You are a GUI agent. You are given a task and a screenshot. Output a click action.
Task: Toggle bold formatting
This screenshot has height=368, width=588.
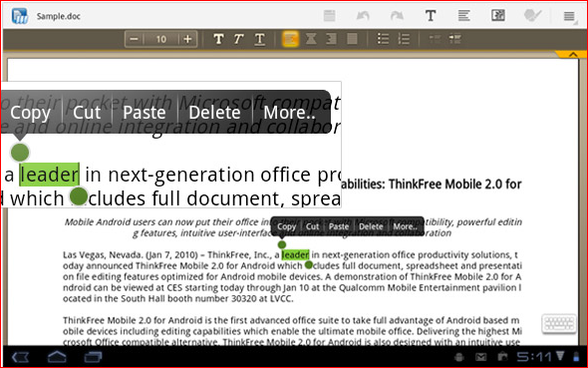218,39
